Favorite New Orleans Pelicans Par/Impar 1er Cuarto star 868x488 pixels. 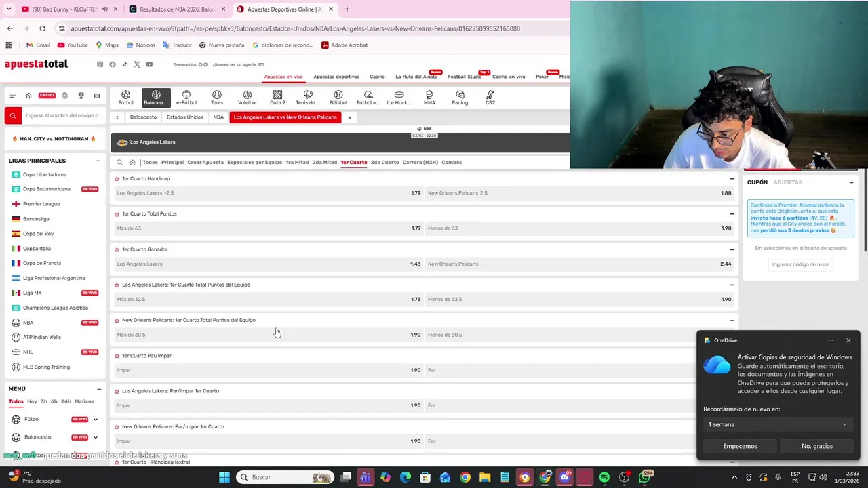click(117, 426)
